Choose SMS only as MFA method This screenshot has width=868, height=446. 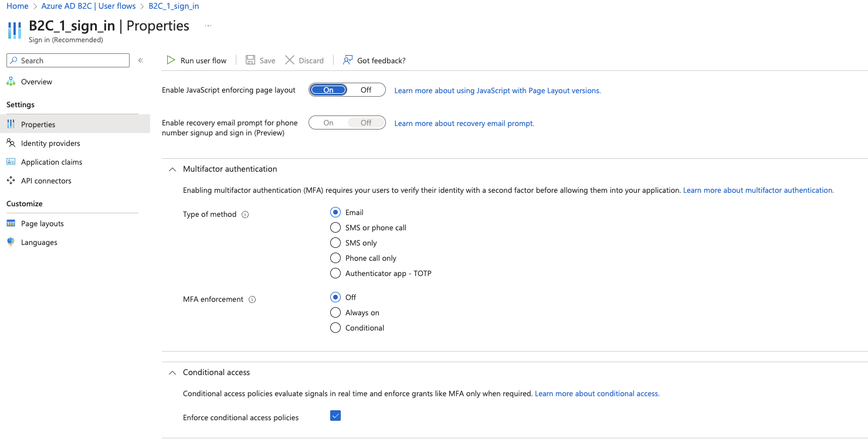click(335, 243)
